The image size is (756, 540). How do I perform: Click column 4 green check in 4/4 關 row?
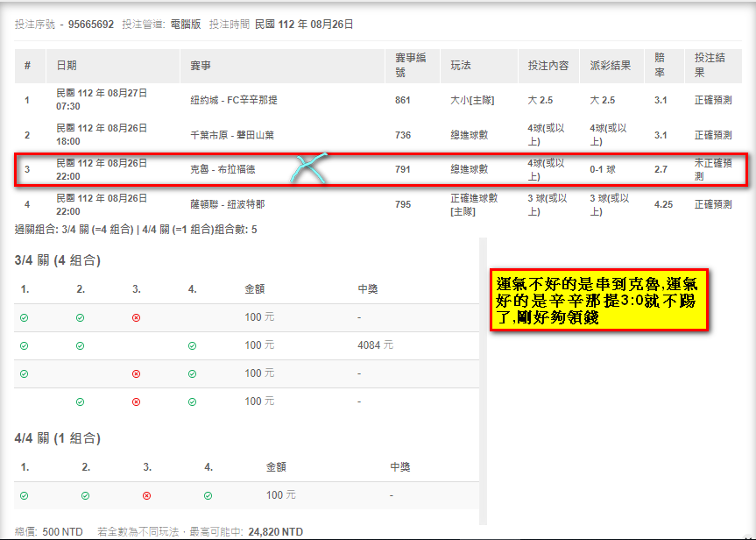[x=208, y=495]
